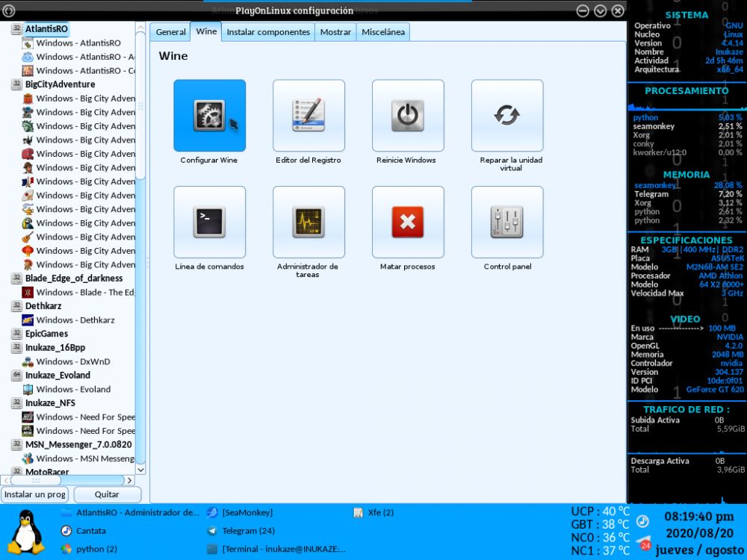This screenshot has width=747, height=560.
Task: Open the Control panel sliders icon
Action: click(507, 222)
